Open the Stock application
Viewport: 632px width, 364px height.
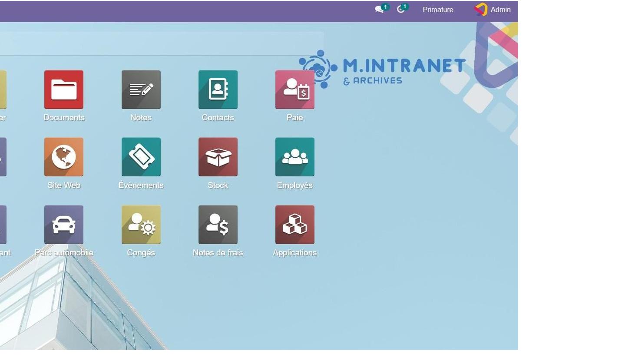click(x=218, y=157)
